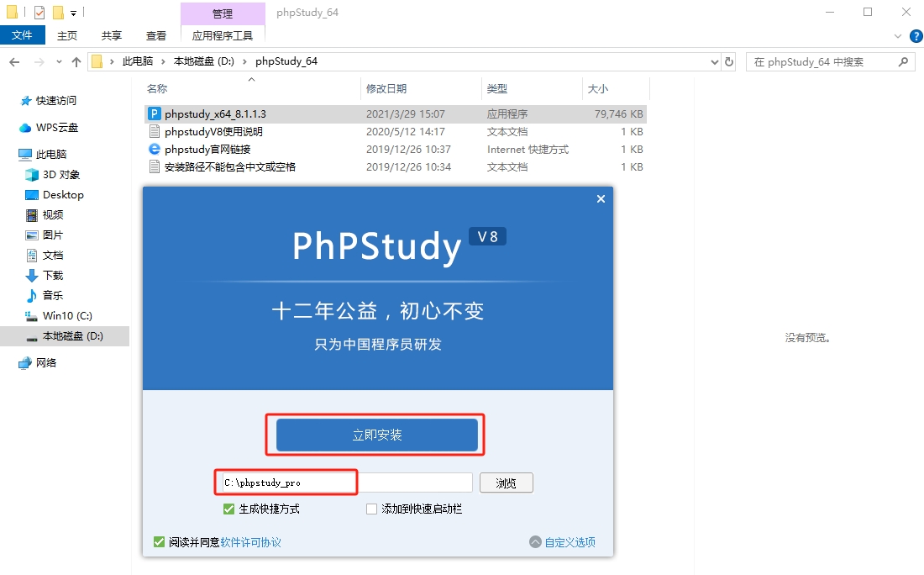Go forward with the forward arrow
This screenshot has width=924, height=575.
[x=39, y=62]
